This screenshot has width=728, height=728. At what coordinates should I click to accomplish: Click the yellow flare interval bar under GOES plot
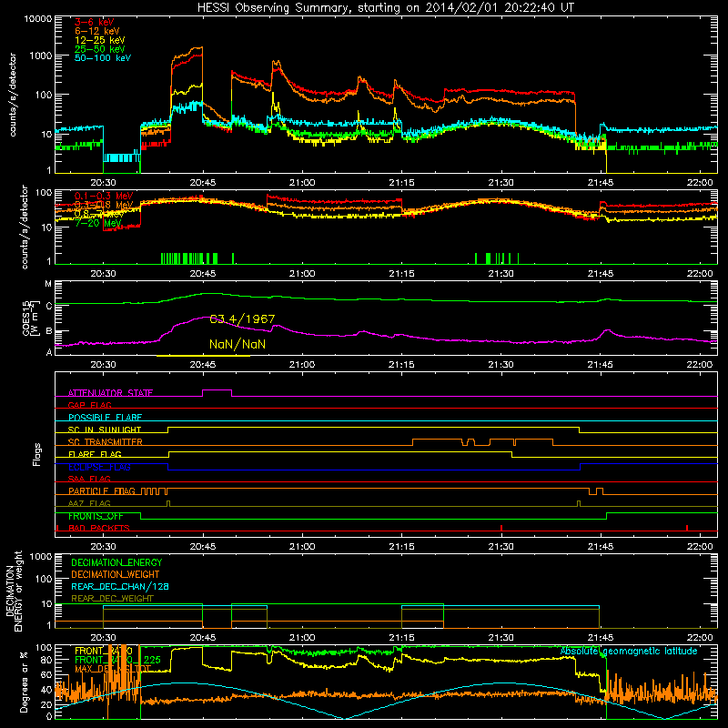203,356
